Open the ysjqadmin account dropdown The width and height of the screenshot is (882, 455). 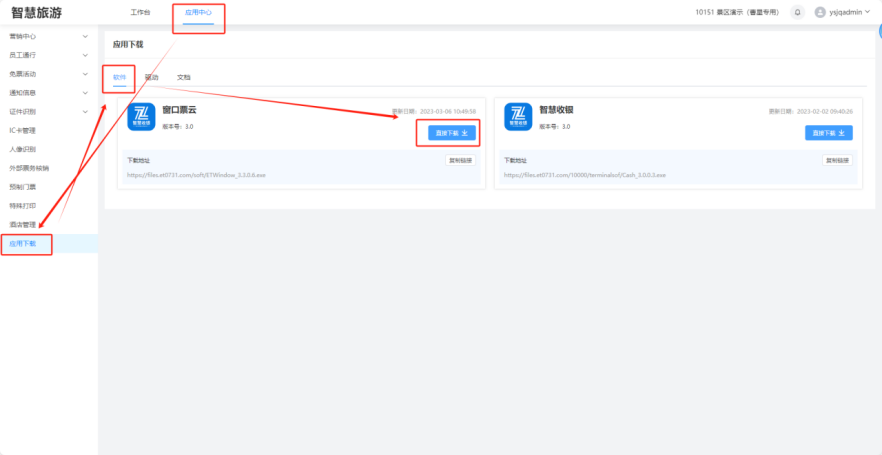coord(850,12)
